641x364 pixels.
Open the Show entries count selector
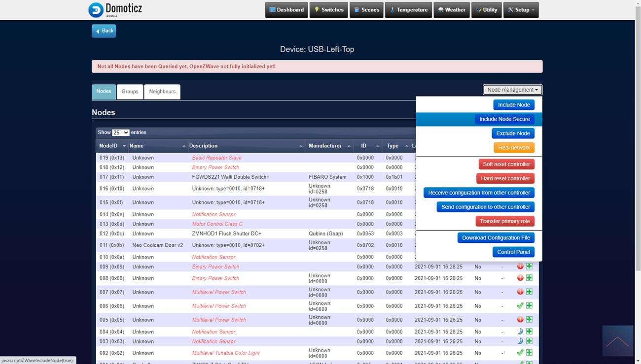tap(120, 132)
